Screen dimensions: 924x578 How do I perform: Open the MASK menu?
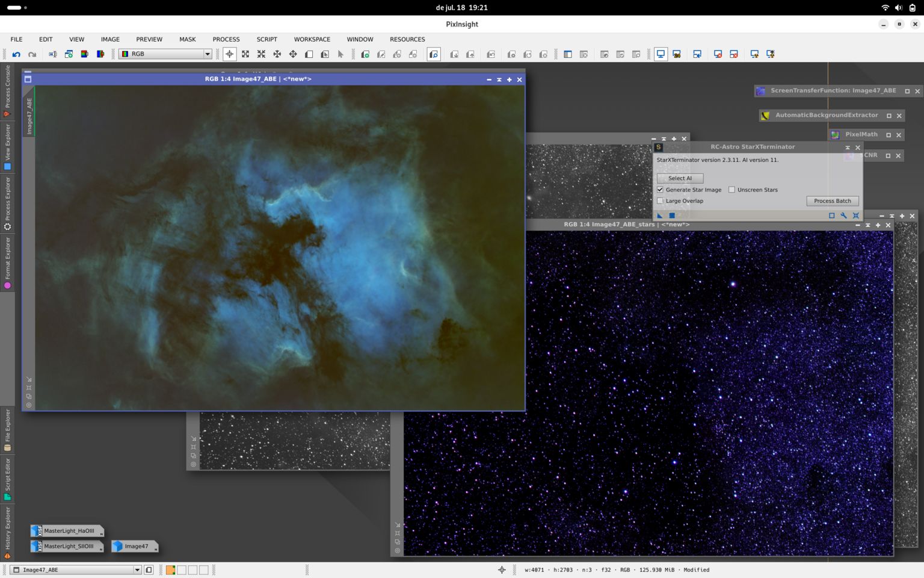(188, 39)
